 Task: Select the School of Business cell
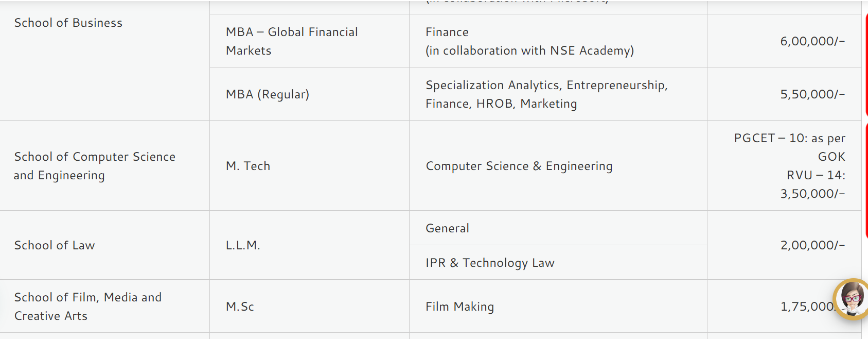pyautogui.click(x=68, y=23)
